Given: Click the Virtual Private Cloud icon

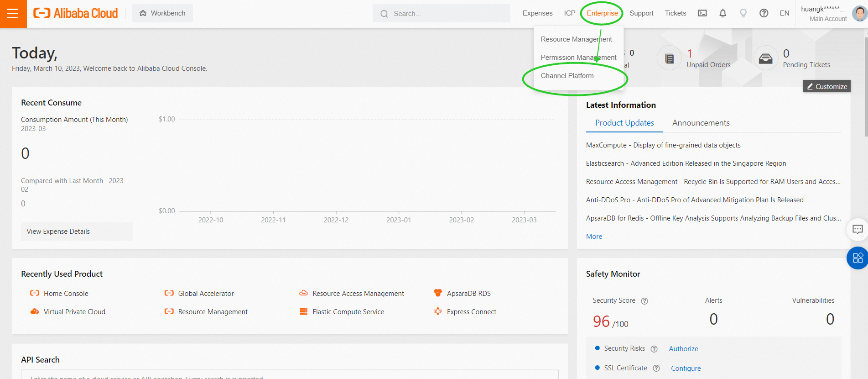Looking at the screenshot, I should [x=35, y=311].
